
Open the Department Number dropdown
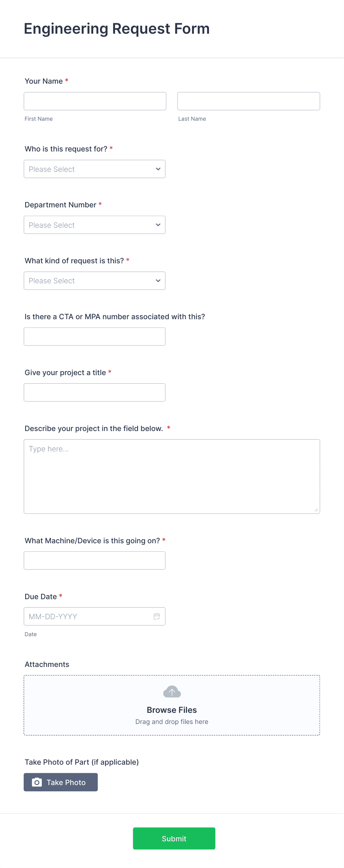tap(94, 224)
